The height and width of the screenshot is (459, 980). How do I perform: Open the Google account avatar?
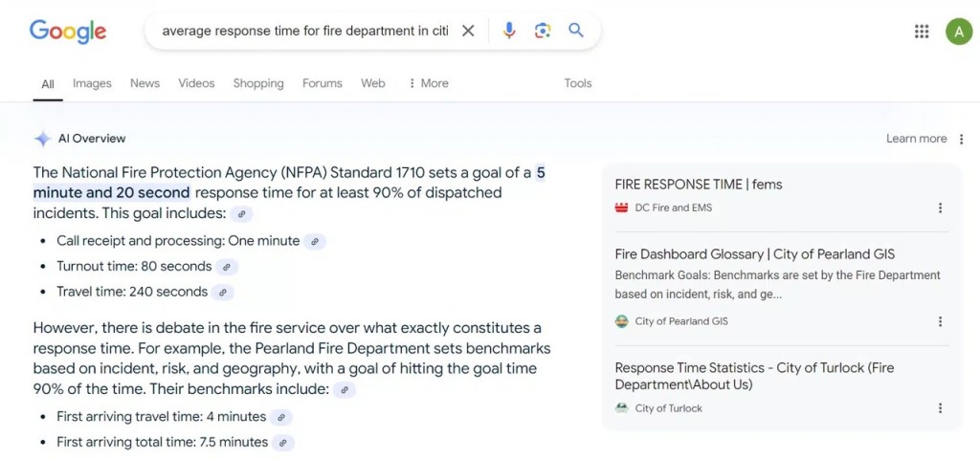[959, 32]
